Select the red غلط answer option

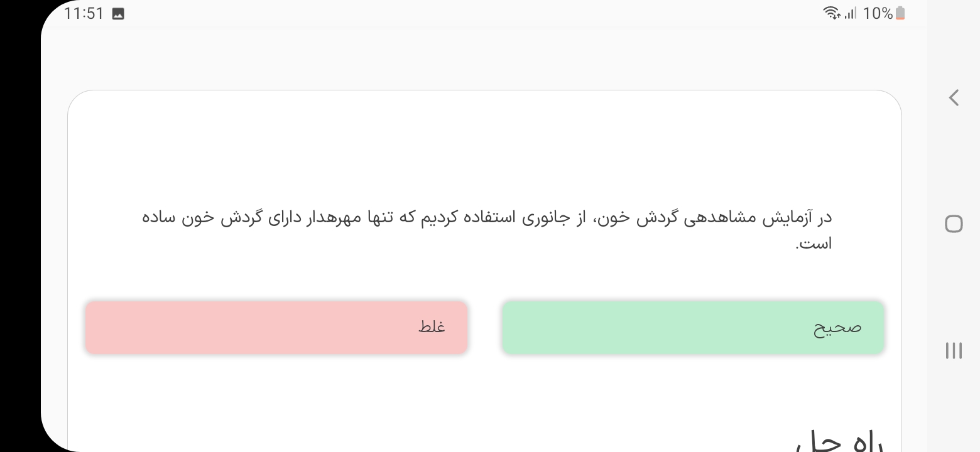[276, 326]
